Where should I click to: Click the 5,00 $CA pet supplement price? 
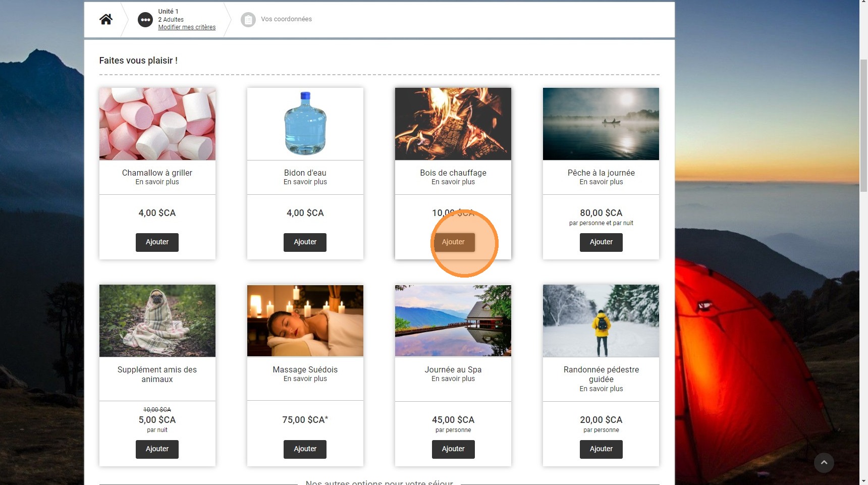click(x=157, y=420)
